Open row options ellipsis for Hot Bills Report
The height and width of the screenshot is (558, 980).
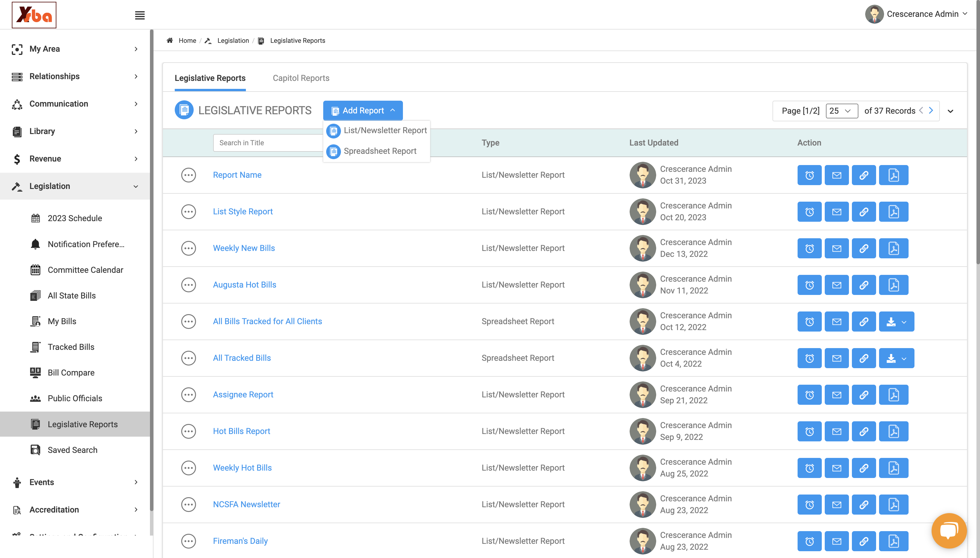tap(188, 431)
